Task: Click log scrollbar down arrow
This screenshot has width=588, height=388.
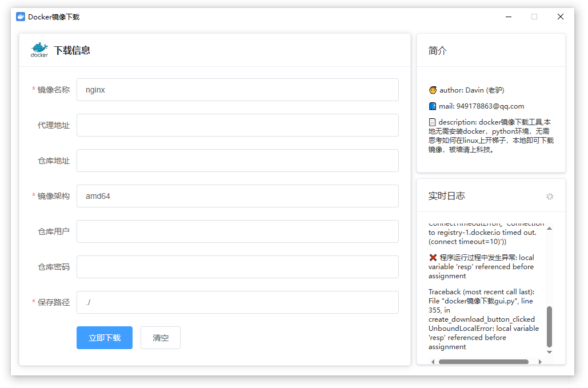Action: click(x=549, y=352)
